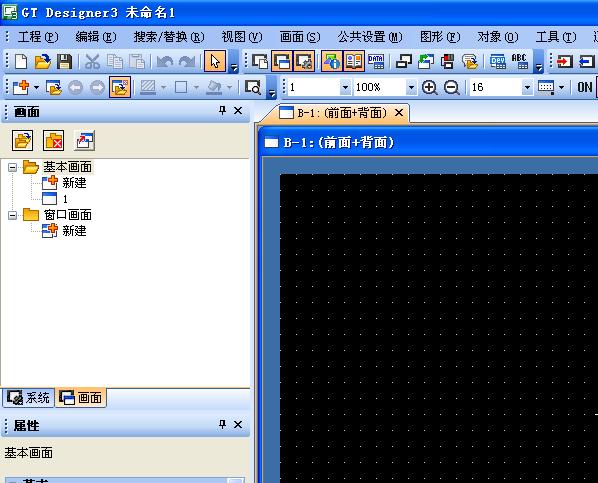Screen dimensions: 598x483
Task: Click the New project icon
Action: 21,61
